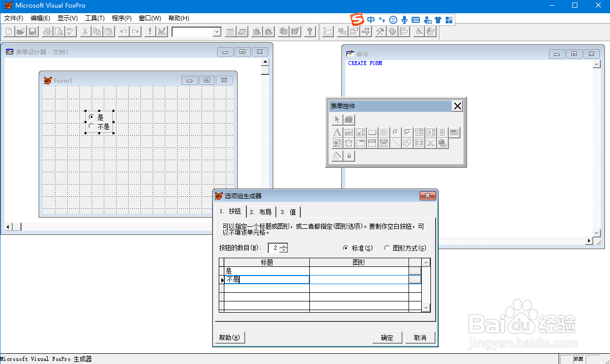Open the 帮助(H) menu
The width and height of the screenshot is (610, 364).
click(179, 18)
